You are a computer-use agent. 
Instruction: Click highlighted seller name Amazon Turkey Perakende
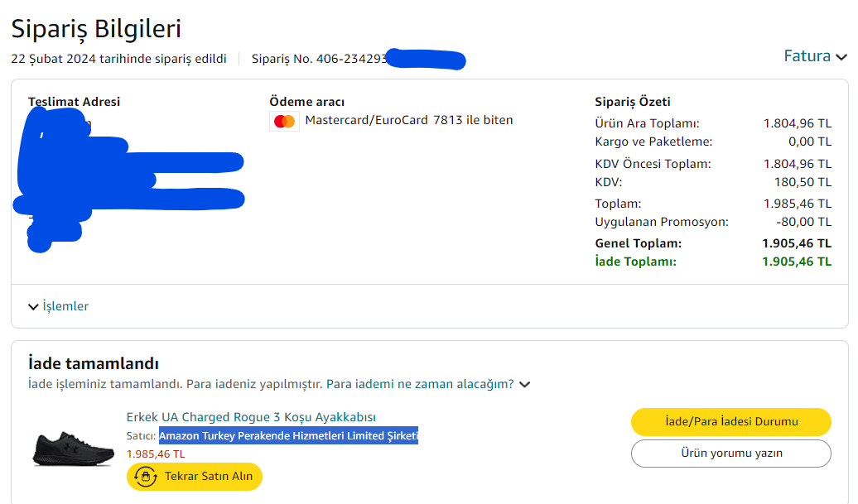click(288, 436)
